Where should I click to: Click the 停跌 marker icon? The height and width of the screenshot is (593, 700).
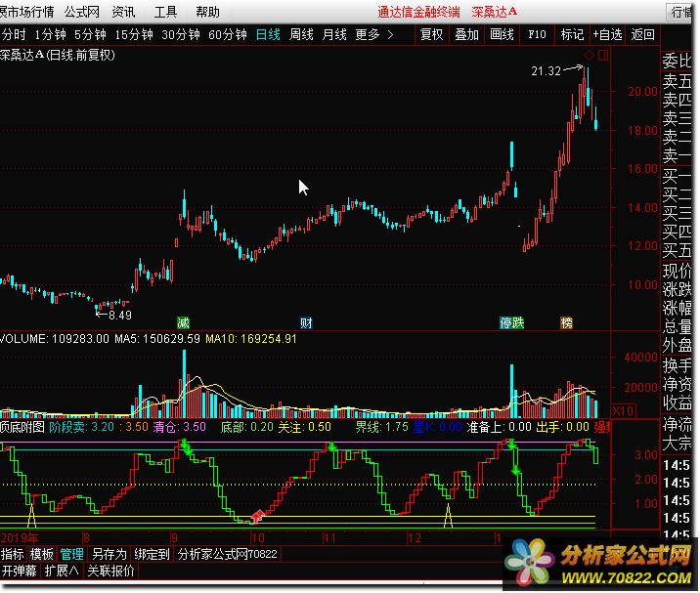[x=511, y=322]
